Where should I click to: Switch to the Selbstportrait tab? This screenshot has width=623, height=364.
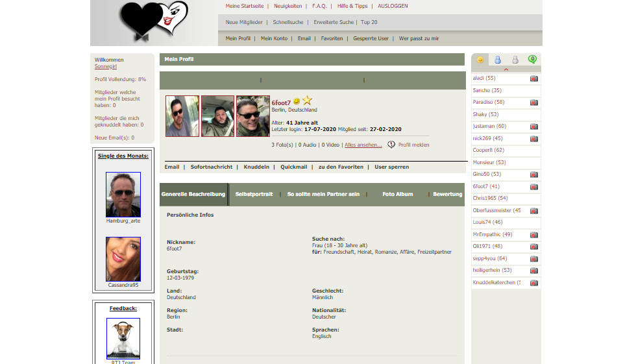pos(254,194)
